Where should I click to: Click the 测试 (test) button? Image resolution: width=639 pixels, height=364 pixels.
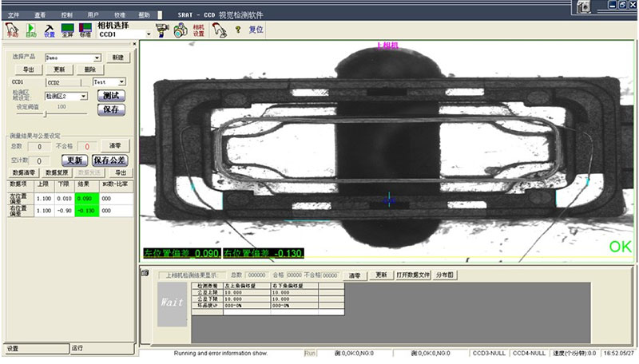pyautogui.click(x=111, y=95)
